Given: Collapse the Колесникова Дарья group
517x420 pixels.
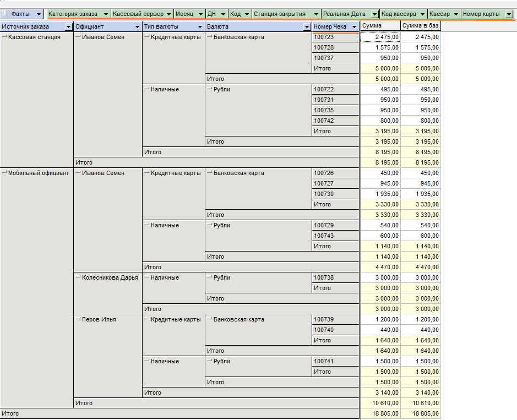Looking at the screenshot, I should coord(78,277).
